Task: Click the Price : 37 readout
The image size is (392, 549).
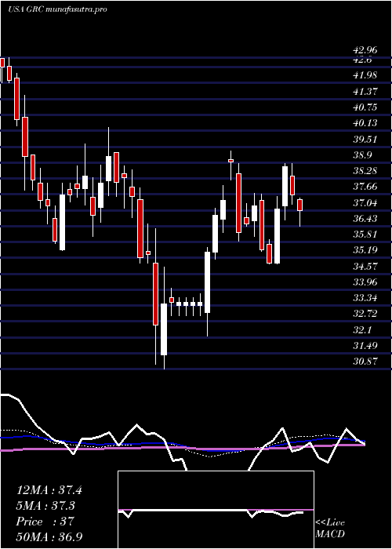Action: 45,522
